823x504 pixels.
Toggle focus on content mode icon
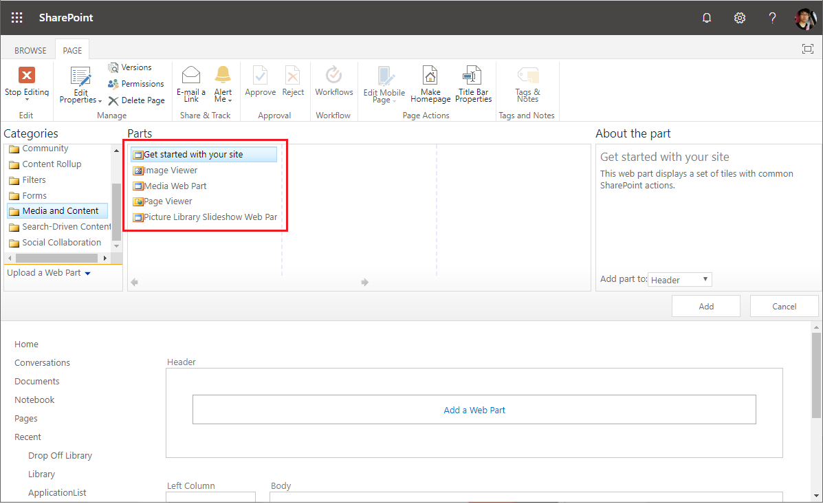coord(808,49)
